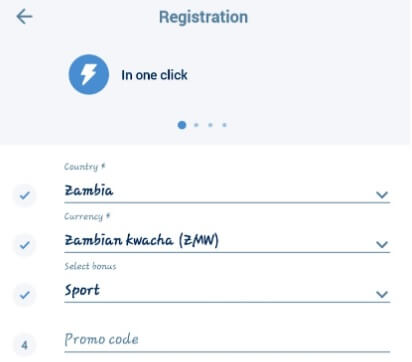Click the Registration page title

click(203, 17)
